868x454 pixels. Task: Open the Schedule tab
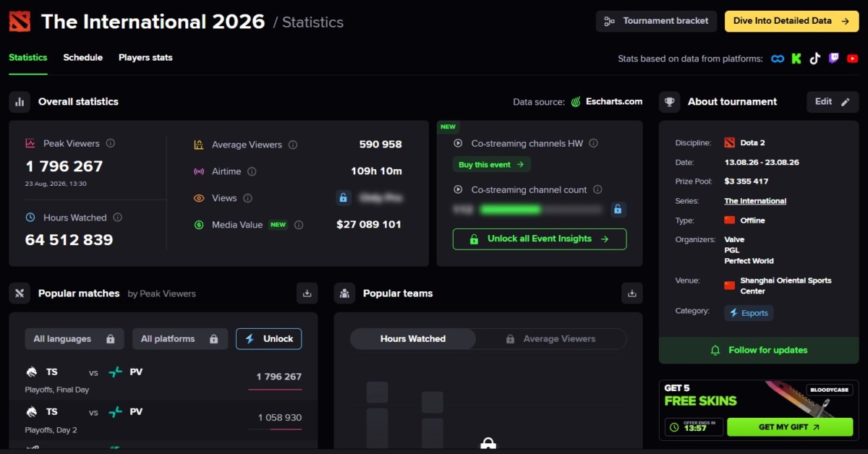tap(83, 58)
